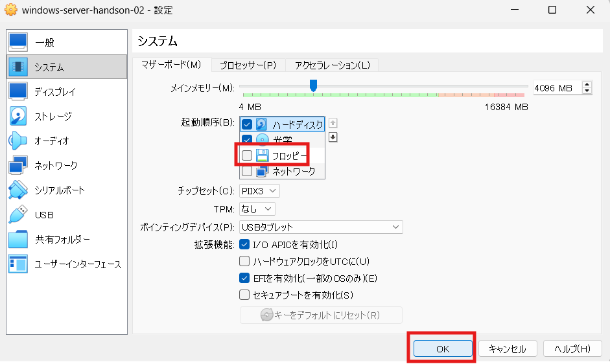Select ディスプレイ text in the sidebar
Screen dimensions: 610x364
tap(55, 92)
